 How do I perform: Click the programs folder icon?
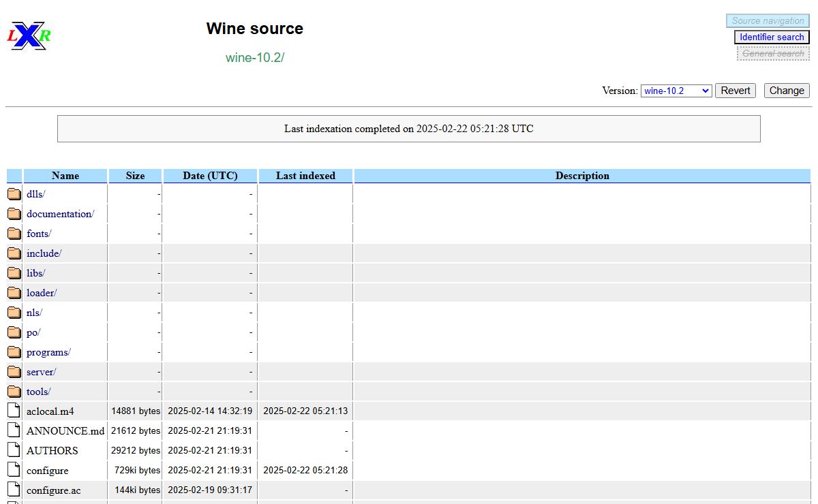[x=14, y=352]
